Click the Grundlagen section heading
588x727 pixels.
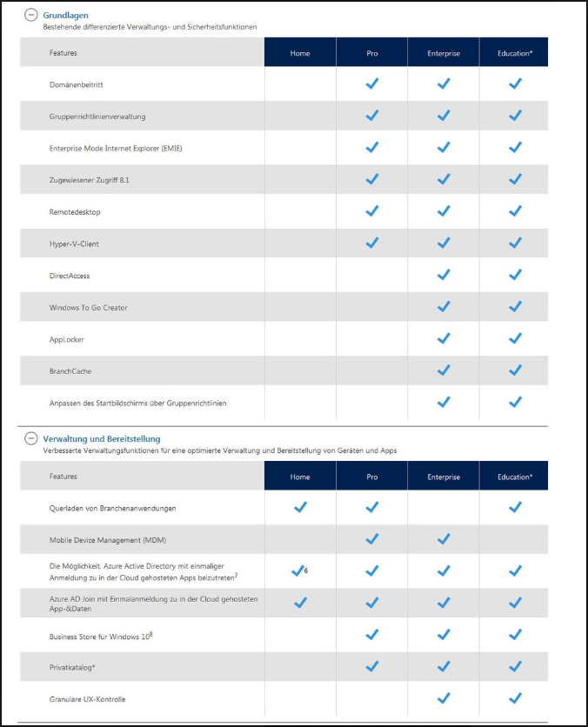pos(66,15)
